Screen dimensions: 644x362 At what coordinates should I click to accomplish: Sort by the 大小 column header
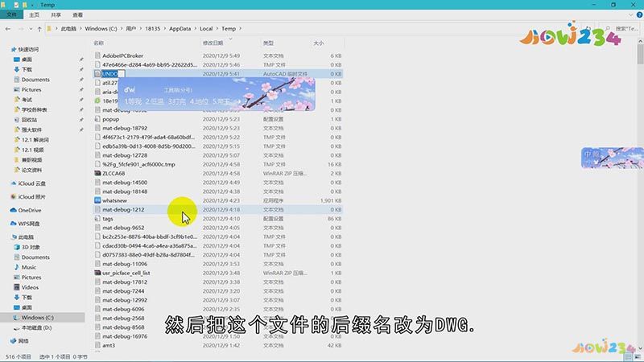point(318,43)
